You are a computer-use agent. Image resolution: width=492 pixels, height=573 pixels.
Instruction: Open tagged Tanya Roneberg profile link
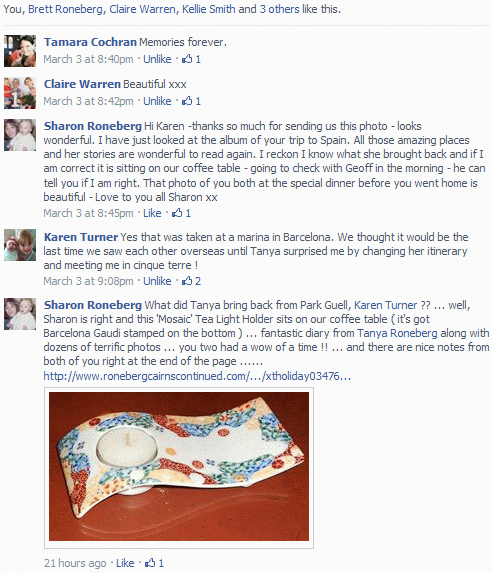click(x=397, y=333)
